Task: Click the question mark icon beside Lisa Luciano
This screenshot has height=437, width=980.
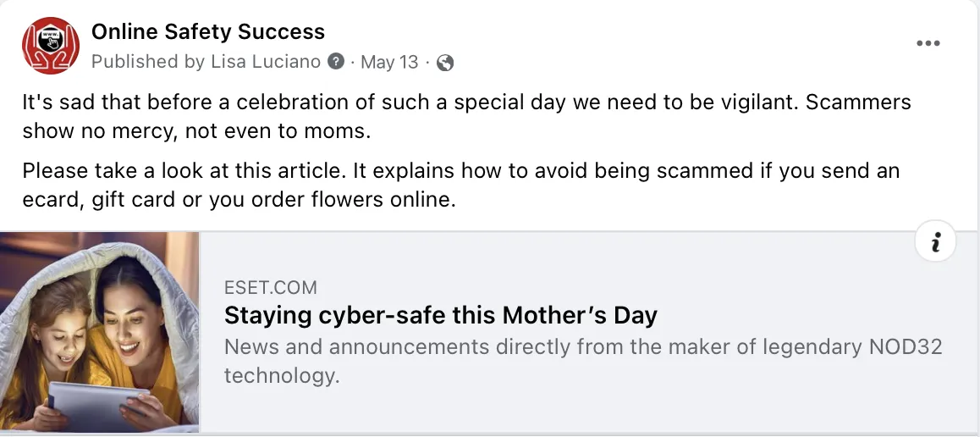Action: (336, 62)
